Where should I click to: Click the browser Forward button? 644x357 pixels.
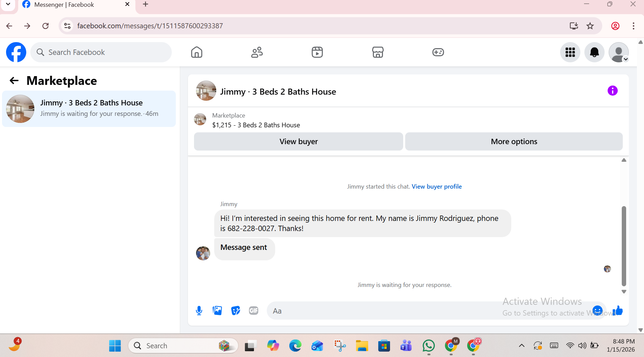pos(27,26)
